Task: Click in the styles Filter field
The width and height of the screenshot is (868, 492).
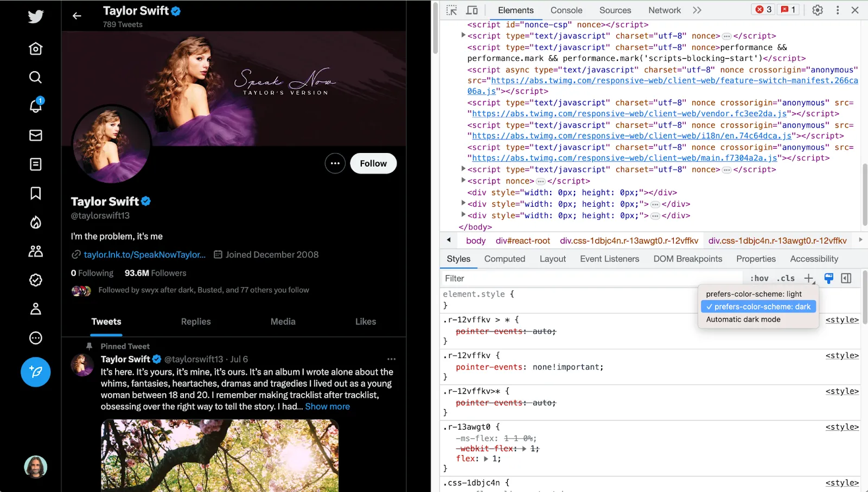Action: click(591, 278)
